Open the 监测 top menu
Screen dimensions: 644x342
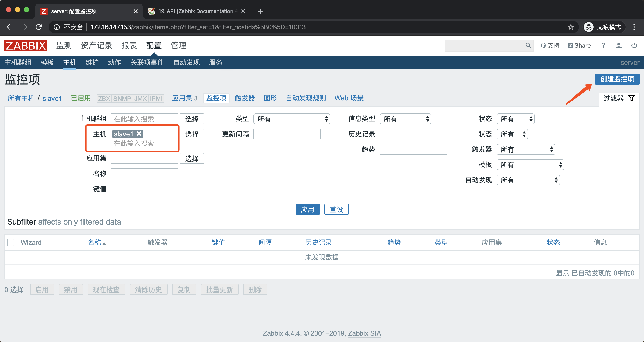click(x=64, y=46)
